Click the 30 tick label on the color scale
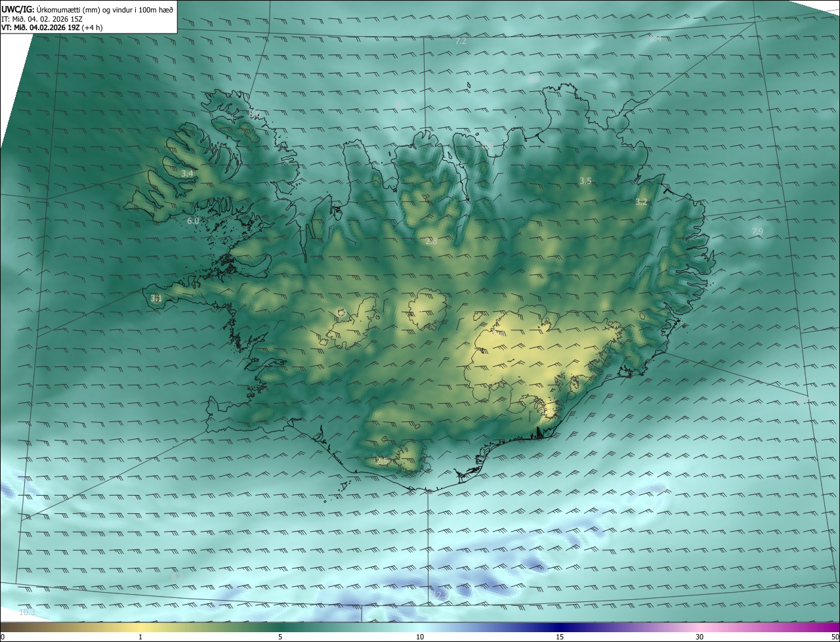The width and height of the screenshot is (840, 642). 700,637
